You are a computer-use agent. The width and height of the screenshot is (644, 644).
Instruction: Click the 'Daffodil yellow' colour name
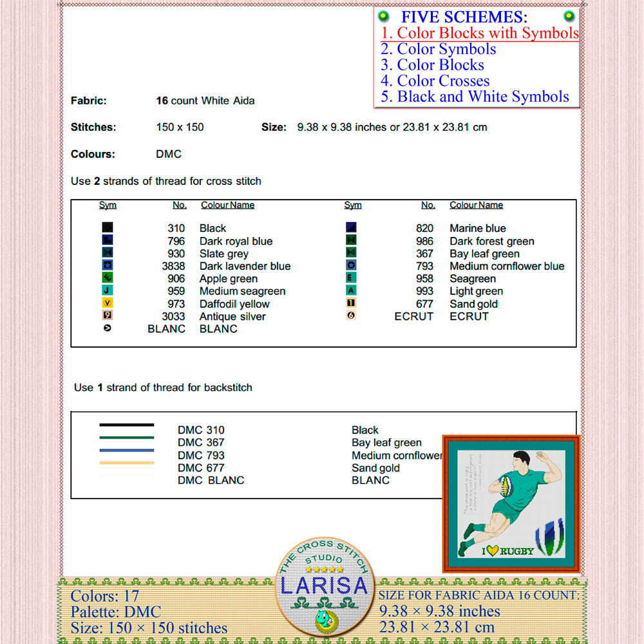pos(234,304)
